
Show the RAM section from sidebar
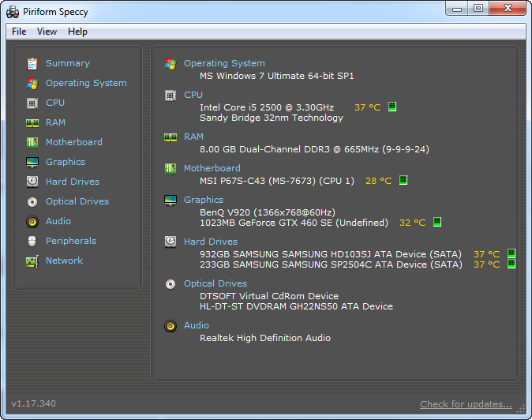pos(55,122)
